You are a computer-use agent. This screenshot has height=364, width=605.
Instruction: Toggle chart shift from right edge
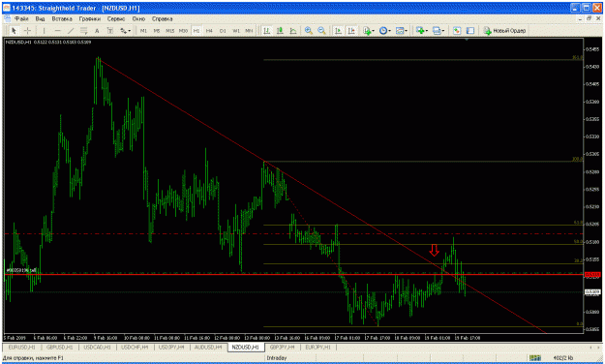tap(351, 30)
